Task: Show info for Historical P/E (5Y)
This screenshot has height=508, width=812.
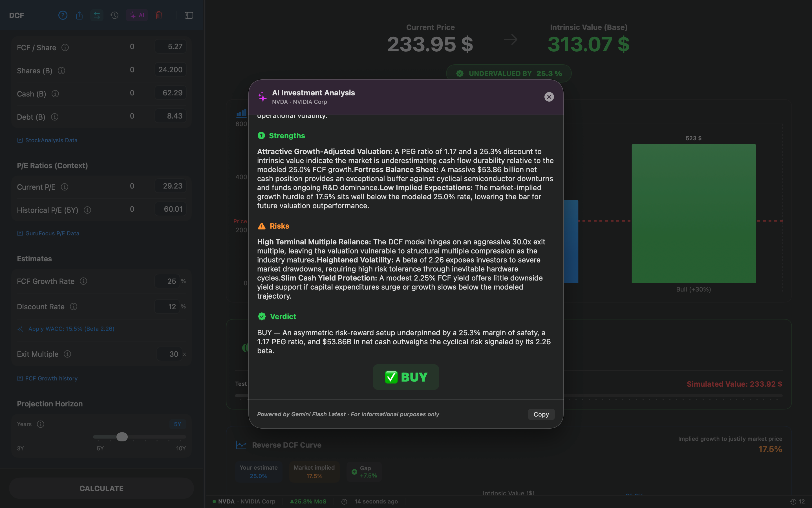Action: (88, 210)
